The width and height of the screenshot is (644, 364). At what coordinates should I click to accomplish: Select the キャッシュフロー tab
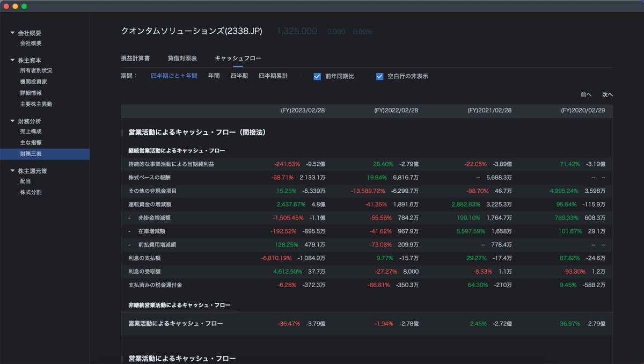pyautogui.click(x=237, y=59)
